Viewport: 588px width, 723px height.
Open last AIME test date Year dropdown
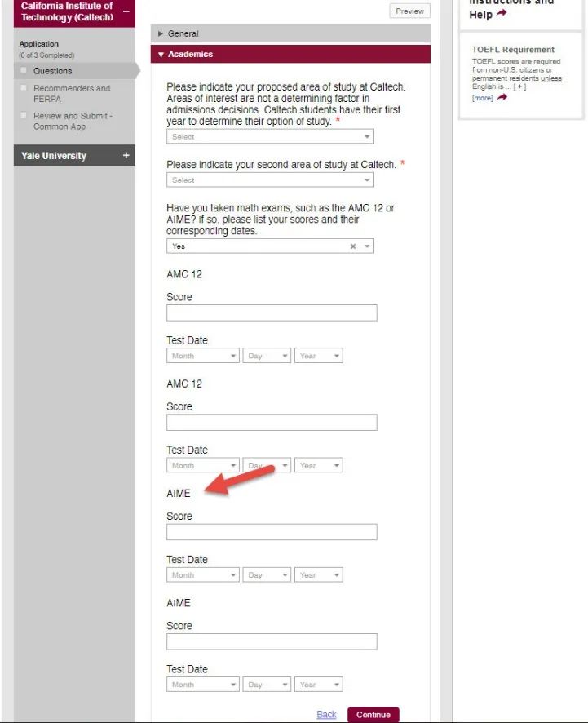tap(318, 685)
